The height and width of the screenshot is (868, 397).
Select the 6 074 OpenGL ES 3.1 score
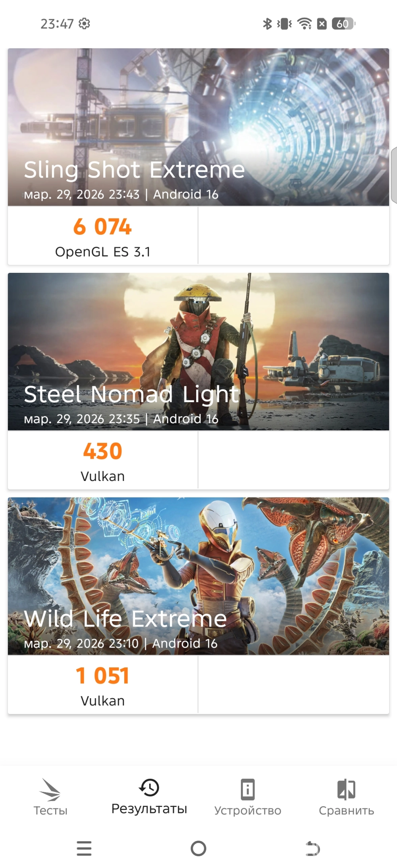point(103,236)
